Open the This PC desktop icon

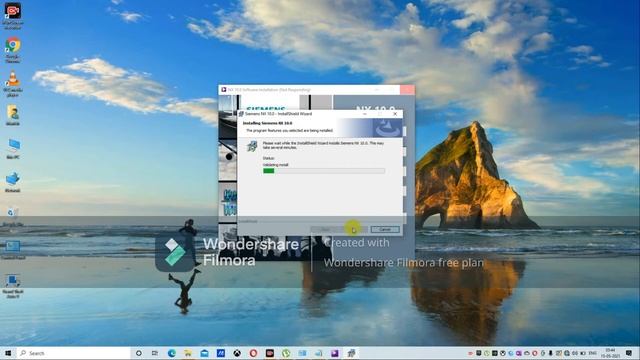pos(13,149)
